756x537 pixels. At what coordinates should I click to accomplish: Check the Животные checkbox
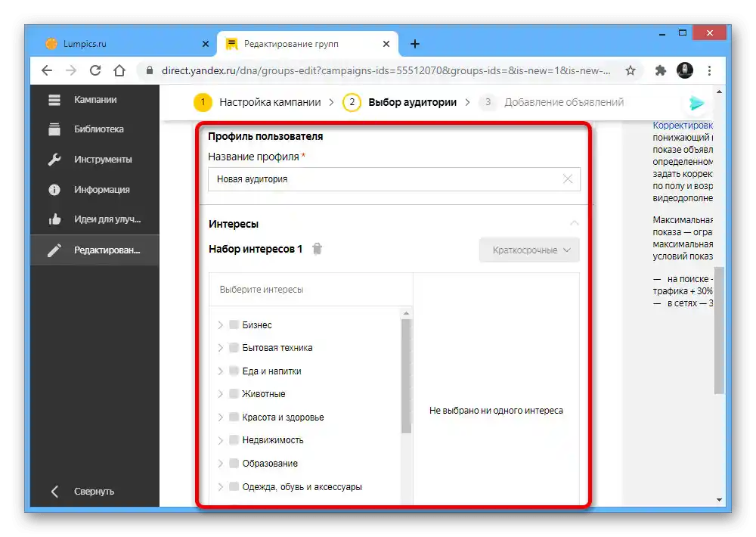tap(234, 394)
